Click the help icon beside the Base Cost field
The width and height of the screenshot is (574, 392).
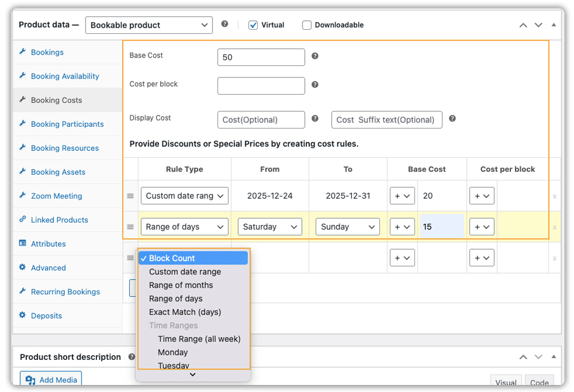coord(315,57)
